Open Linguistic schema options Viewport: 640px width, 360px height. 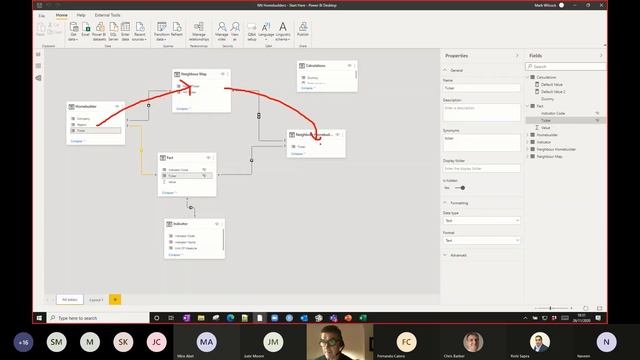(x=282, y=31)
